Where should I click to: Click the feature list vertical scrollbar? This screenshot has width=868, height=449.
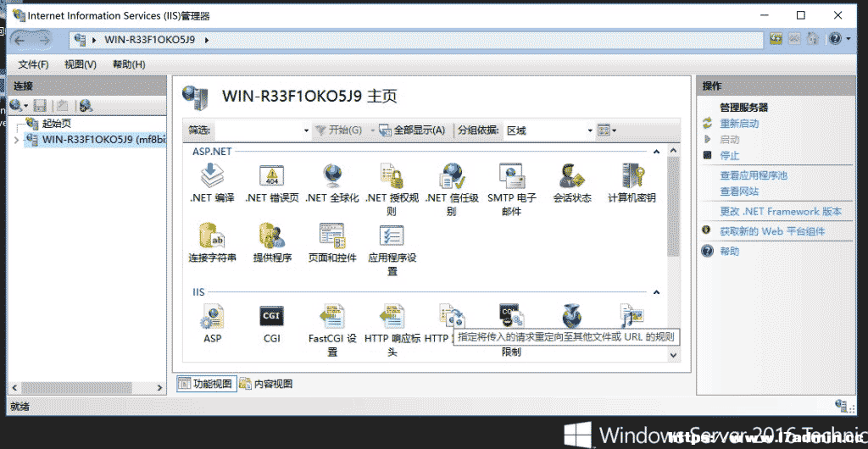673,206
